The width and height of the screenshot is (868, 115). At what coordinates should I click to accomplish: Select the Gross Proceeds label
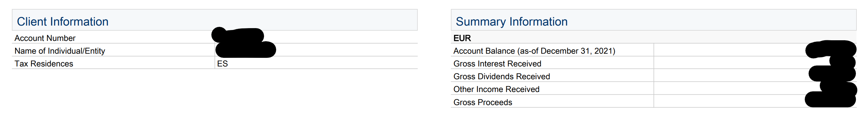click(x=482, y=102)
